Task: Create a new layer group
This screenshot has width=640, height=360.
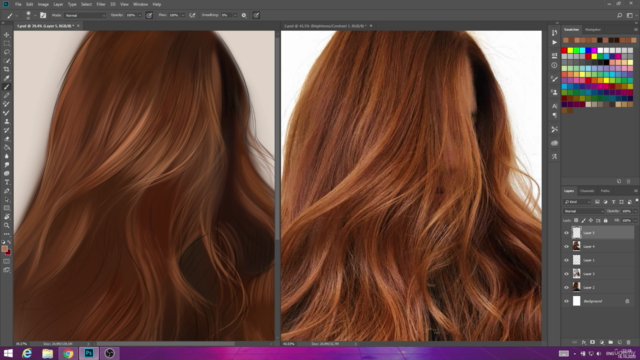Action: (x=611, y=342)
